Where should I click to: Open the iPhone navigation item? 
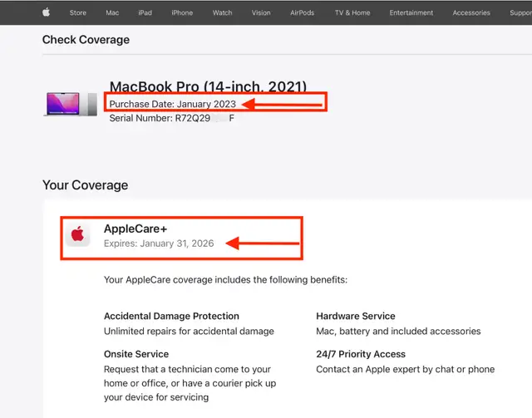181,12
